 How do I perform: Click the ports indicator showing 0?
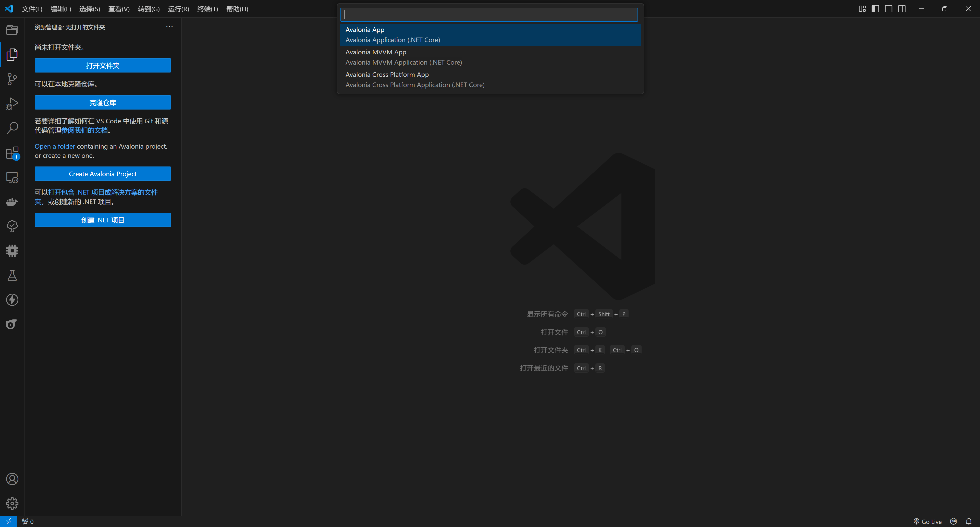(x=28, y=522)
